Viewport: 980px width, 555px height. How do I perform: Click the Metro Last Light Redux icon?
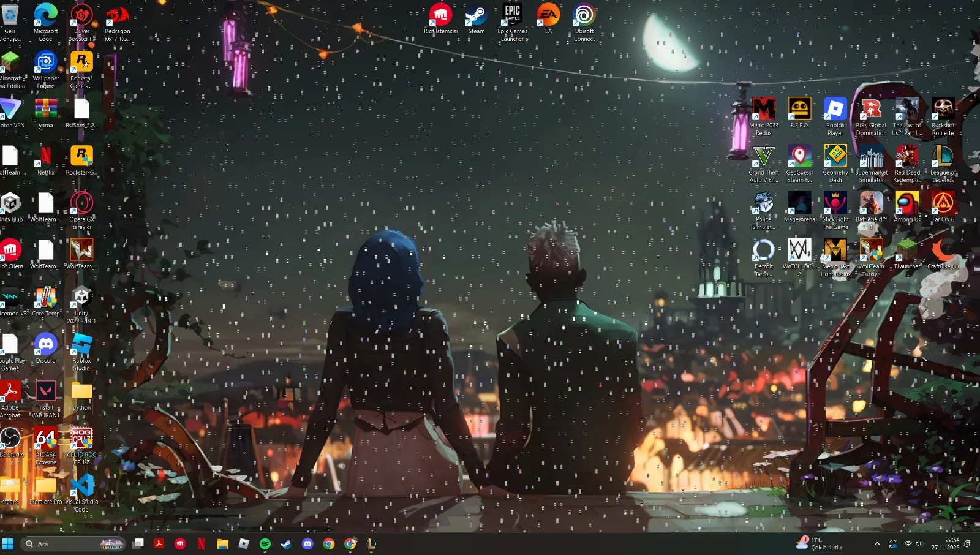point(835,258)
